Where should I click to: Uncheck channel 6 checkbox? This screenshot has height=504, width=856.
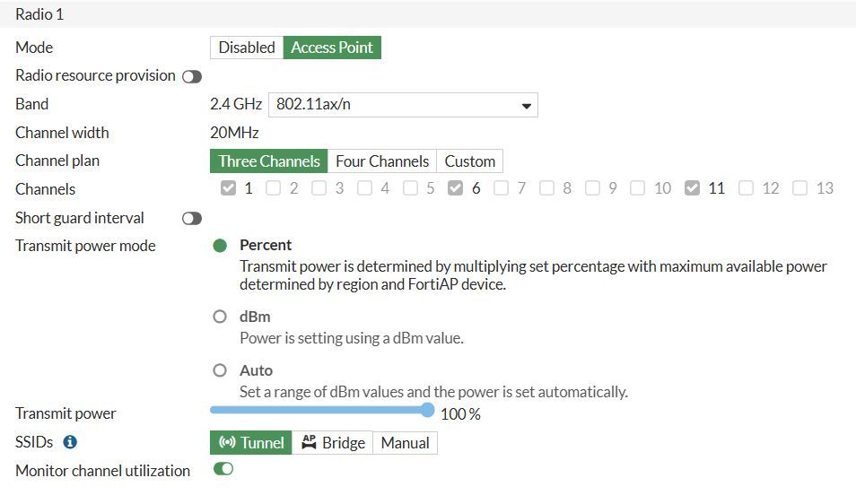tap(456, 188)
